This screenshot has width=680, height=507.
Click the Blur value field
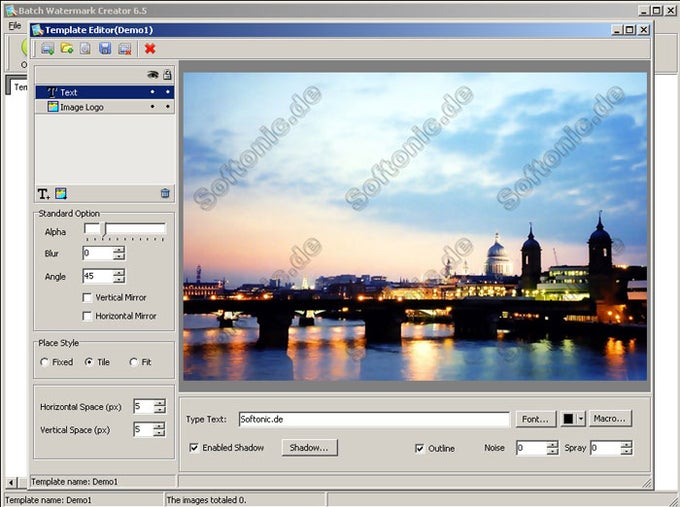click(98, 253)
